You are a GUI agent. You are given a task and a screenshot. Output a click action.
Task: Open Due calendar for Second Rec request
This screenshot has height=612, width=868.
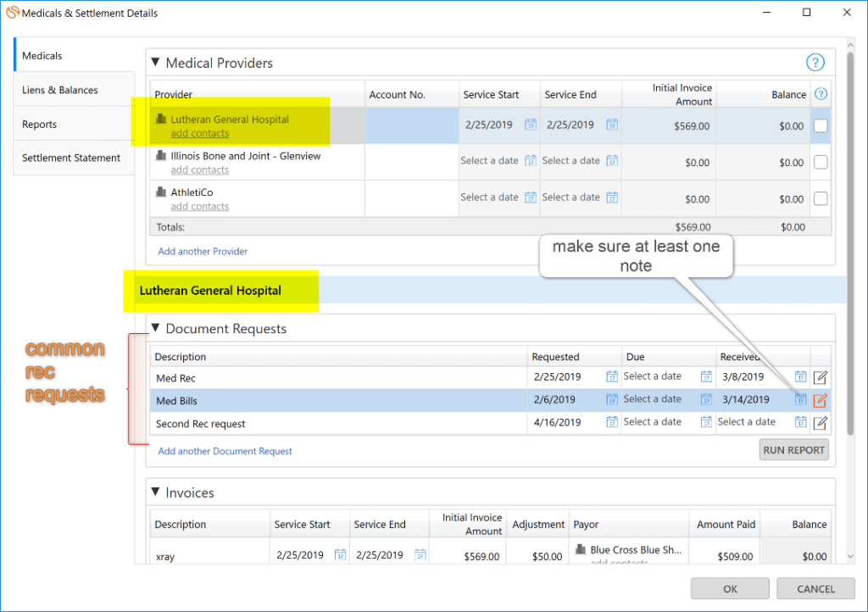coord(706,421)
